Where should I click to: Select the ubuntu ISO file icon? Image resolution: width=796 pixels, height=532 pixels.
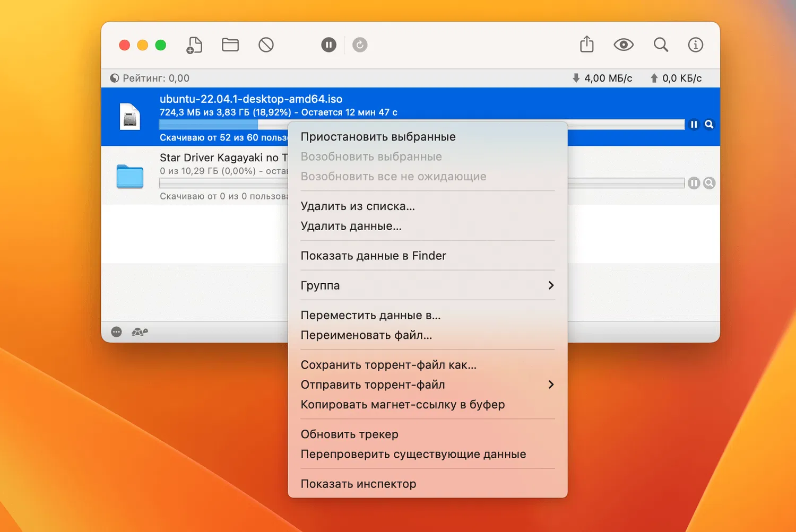pyautogui.click(x=130, y=117)
